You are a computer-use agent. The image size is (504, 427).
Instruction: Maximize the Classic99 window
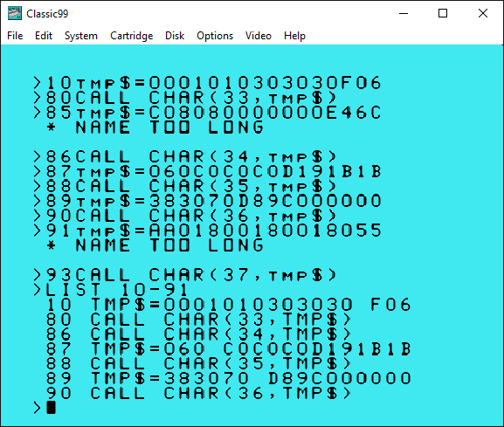pos(443,13)
